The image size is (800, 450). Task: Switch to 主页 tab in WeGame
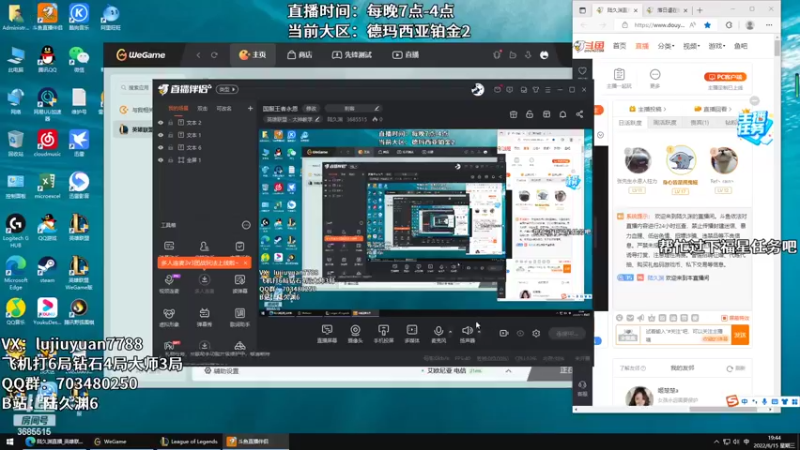[x=253, y=55]
